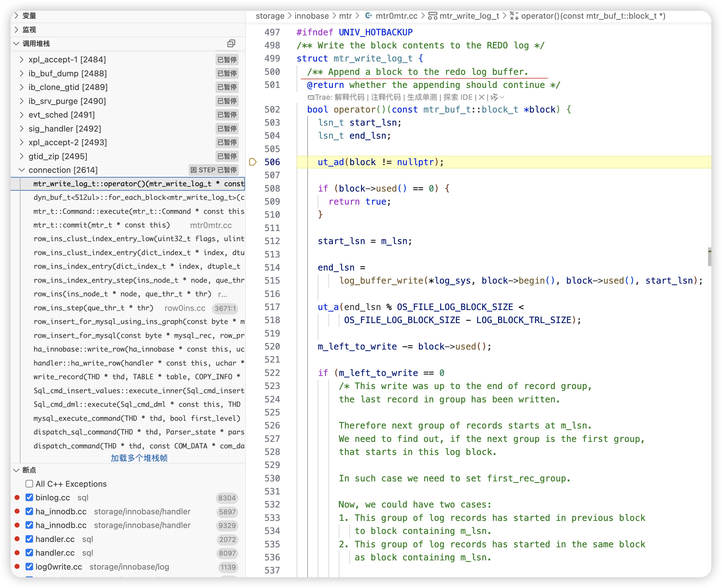Collapse the connection [2614] thread

[x=22, y=170]
